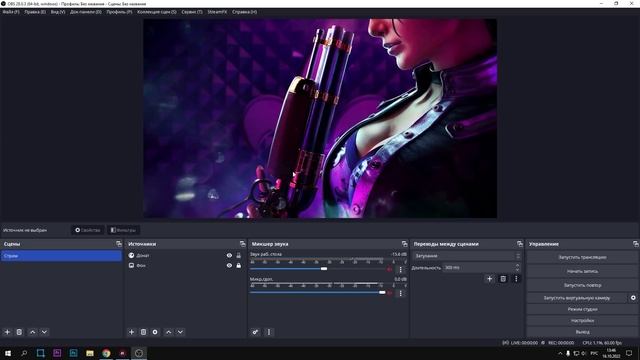Open Windows Start menu

(8, 353)
